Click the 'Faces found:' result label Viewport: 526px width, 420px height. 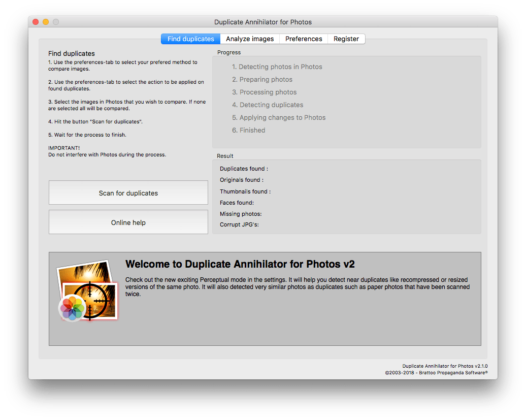[237, 203]
